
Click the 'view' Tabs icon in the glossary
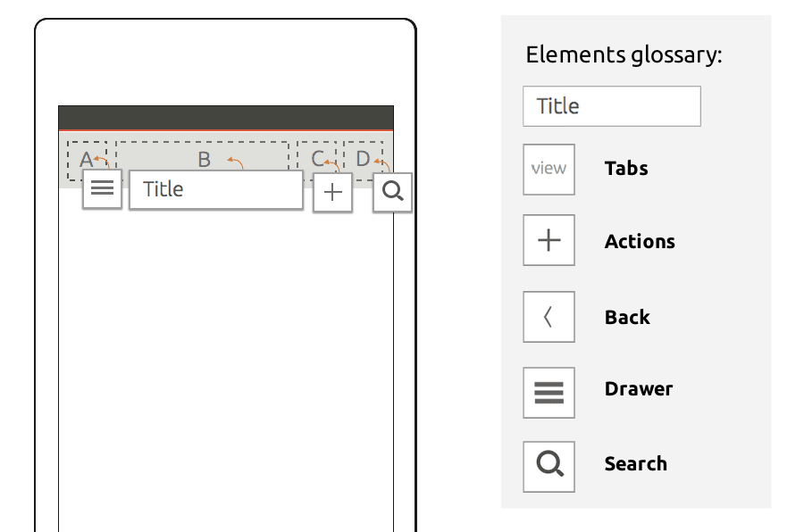point(549,169)
